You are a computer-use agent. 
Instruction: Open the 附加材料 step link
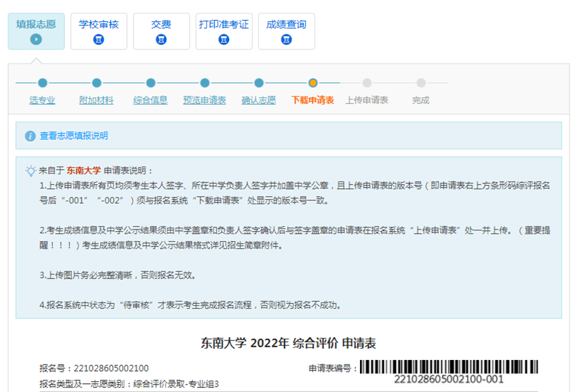click(x=96, y=100)
